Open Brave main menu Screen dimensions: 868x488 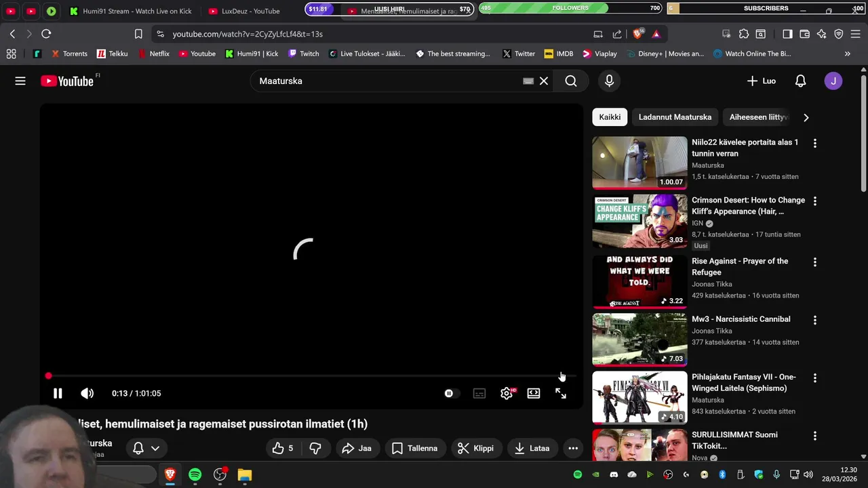[856, 34]
